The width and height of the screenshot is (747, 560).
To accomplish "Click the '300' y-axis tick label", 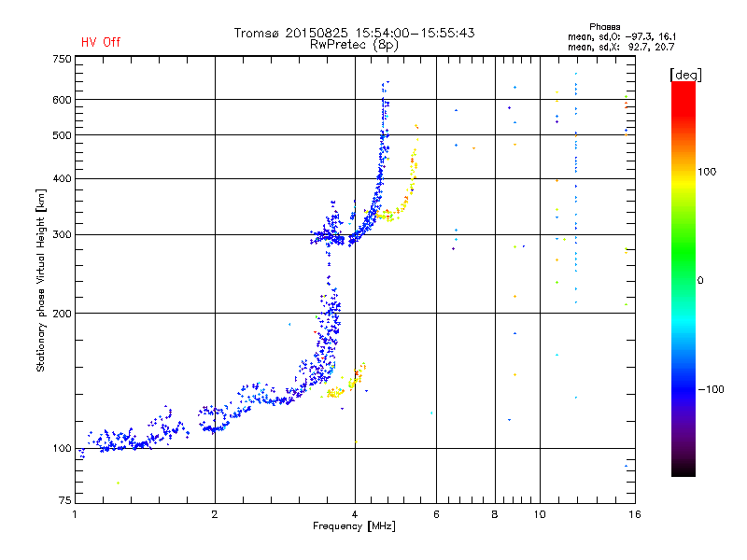I will click(62, 234).
